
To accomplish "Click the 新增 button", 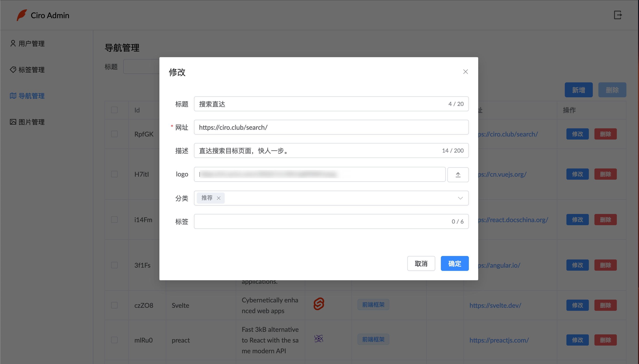I will (579, 90).
